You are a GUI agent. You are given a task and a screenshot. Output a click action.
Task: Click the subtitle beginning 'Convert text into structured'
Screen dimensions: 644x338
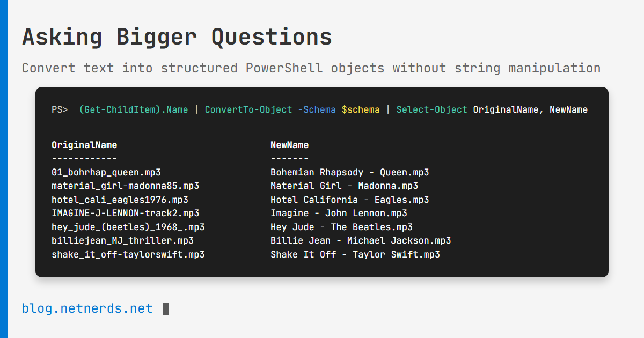[x=311, y=68]
